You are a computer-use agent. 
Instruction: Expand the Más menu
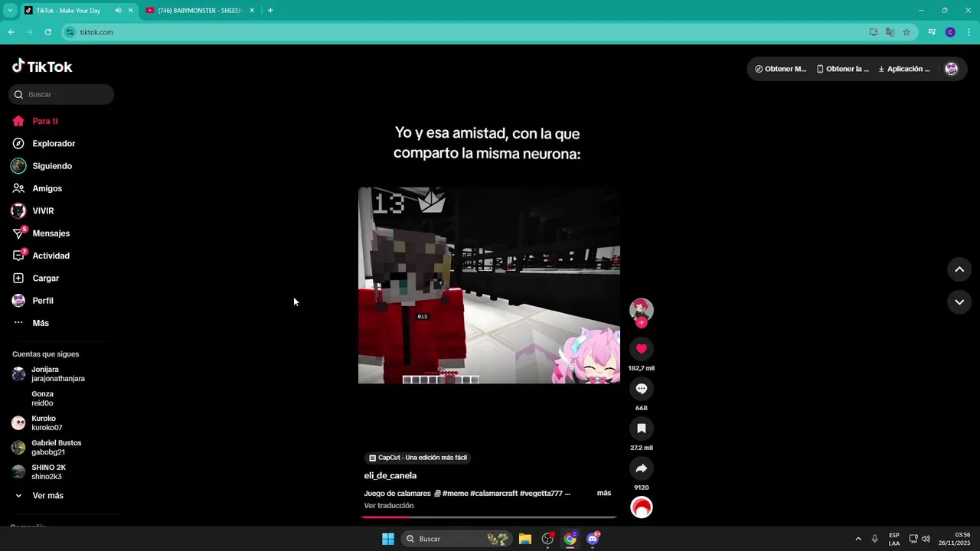click(41, 323)
